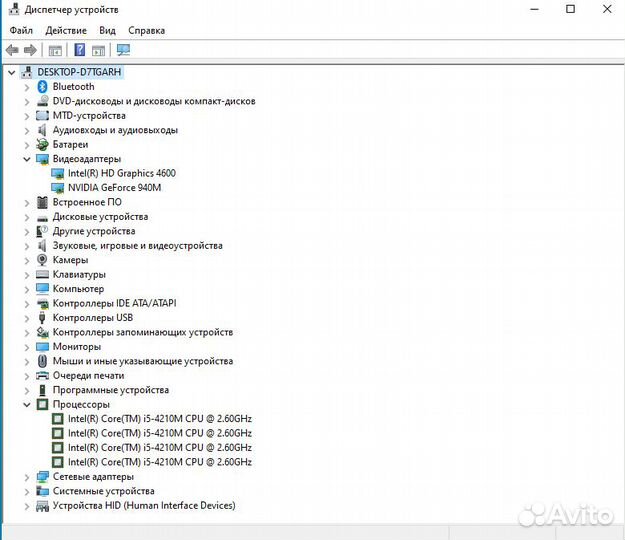Collapse the Процессоры category
The width and height of the screenshot is (625, 540).
pos(27,405)
